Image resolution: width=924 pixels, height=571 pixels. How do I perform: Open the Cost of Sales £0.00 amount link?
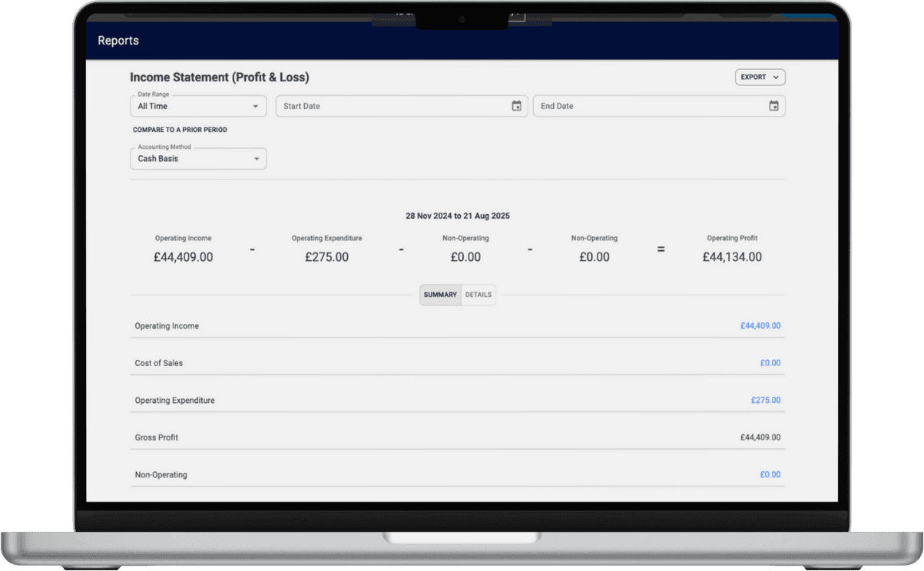pos(770,363)
